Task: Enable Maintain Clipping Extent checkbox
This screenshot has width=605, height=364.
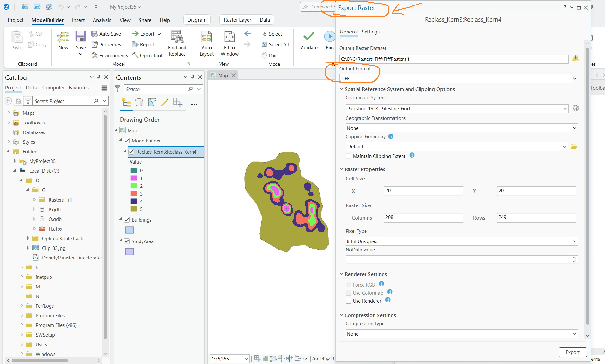Action: coord(348,156)
